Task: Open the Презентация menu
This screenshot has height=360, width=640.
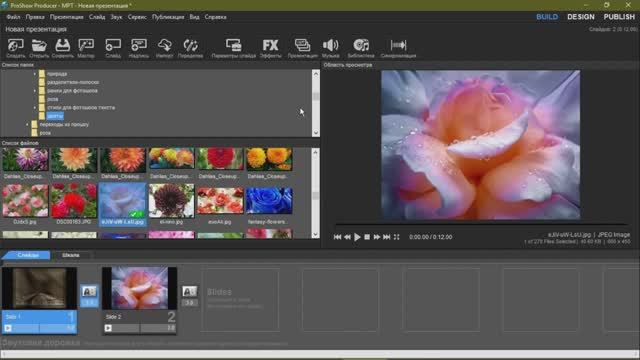Action: 67,17
